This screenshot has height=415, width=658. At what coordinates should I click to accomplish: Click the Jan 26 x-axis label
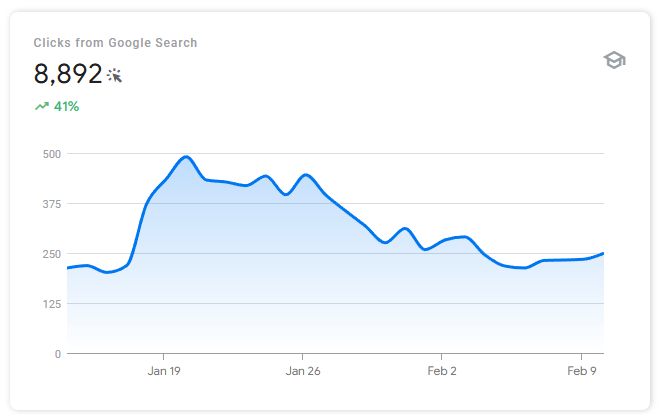coord(302,370)
